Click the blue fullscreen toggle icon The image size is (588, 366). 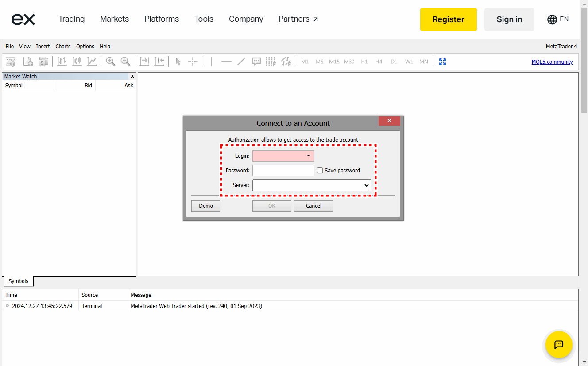coord(442,62)
